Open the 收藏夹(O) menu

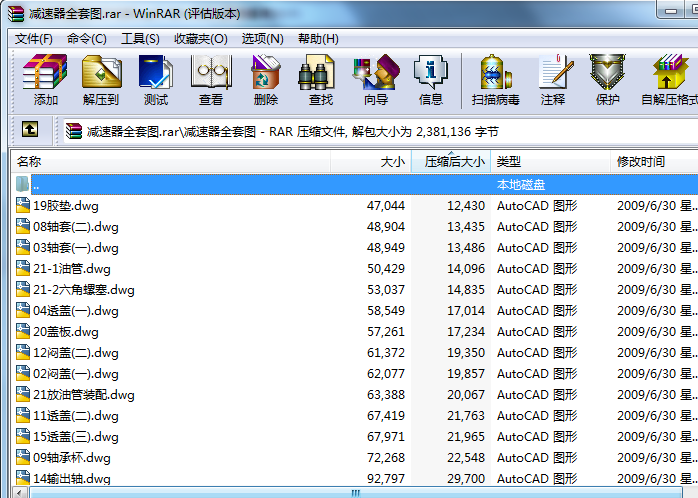click(201, 39)
